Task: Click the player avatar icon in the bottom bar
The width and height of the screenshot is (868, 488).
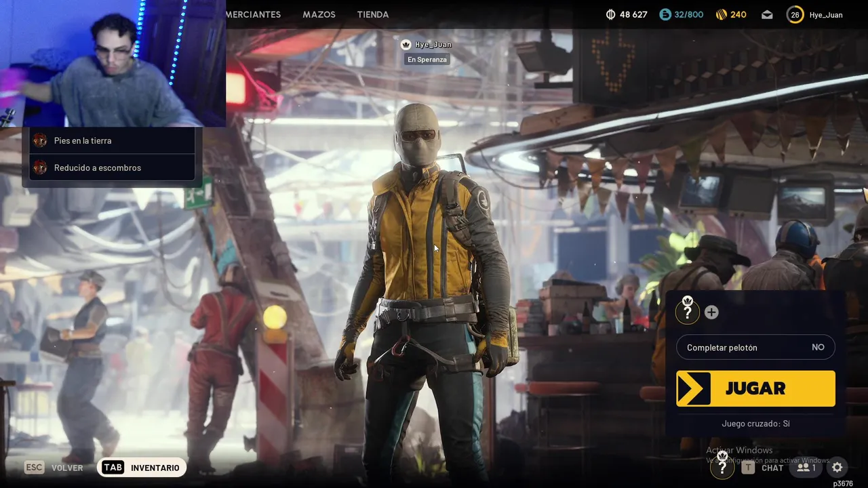Action: tap(722, 466)
